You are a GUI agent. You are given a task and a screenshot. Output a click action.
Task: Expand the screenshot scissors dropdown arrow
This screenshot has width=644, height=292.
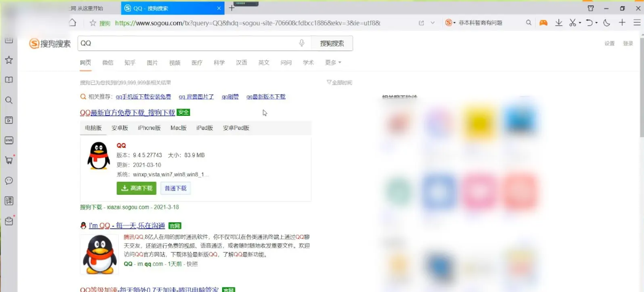579,23
